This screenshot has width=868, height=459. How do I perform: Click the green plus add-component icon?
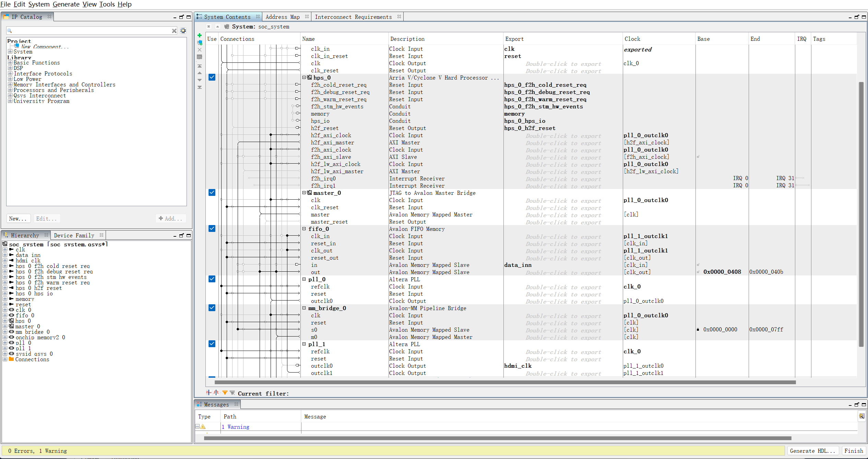tap(200, 35)
